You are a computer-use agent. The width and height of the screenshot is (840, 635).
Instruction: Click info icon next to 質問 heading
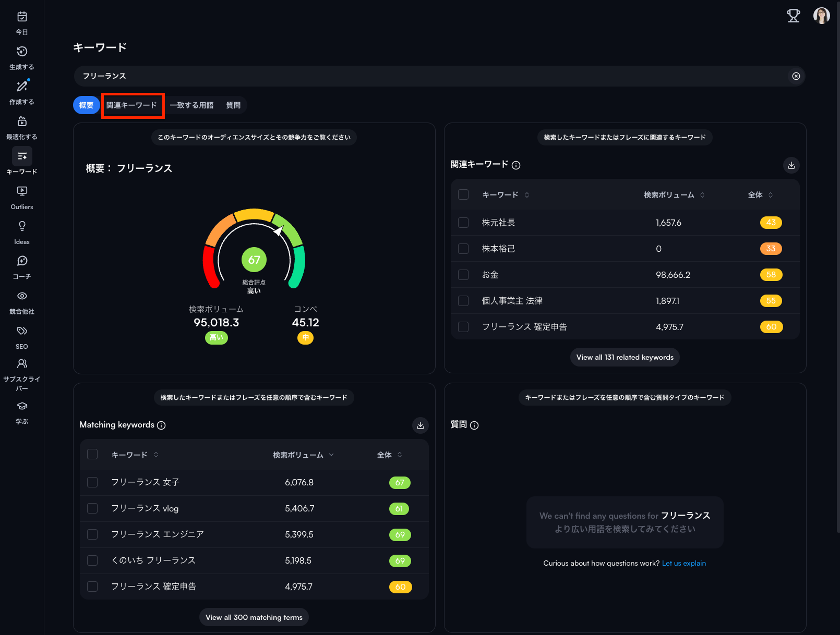(x=474, y=425)
